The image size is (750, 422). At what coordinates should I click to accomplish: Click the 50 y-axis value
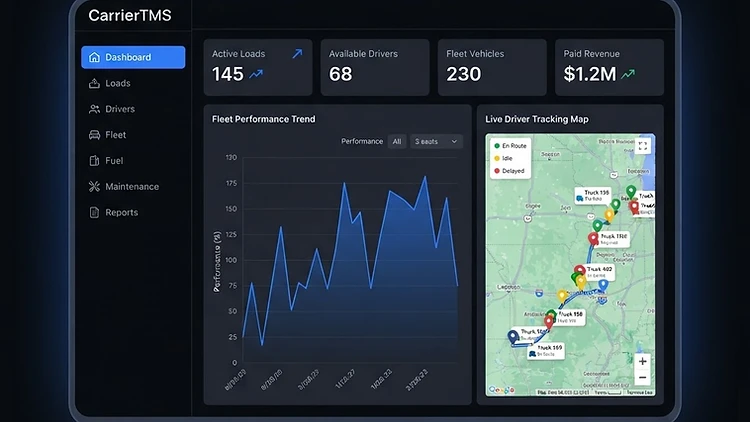click(x=233, y=311)
